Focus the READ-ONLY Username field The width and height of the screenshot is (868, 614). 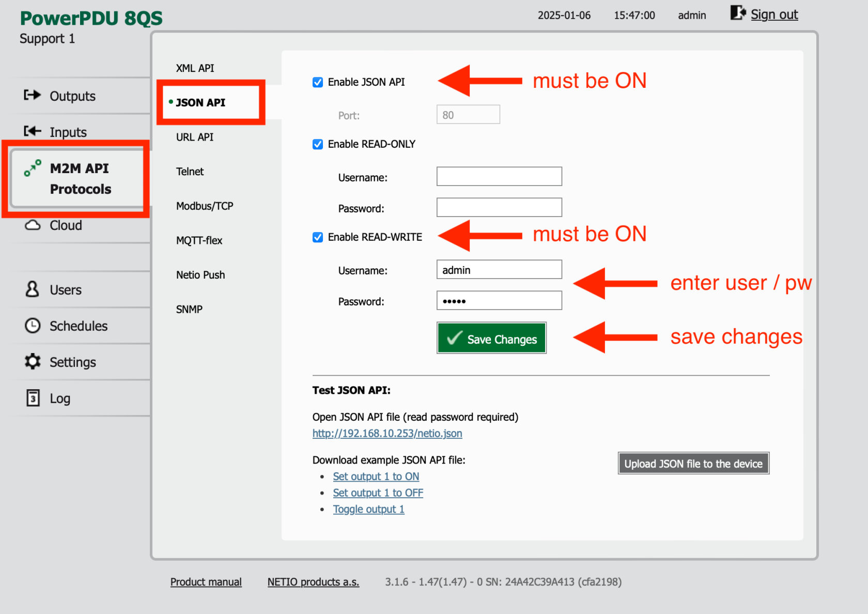499,176
